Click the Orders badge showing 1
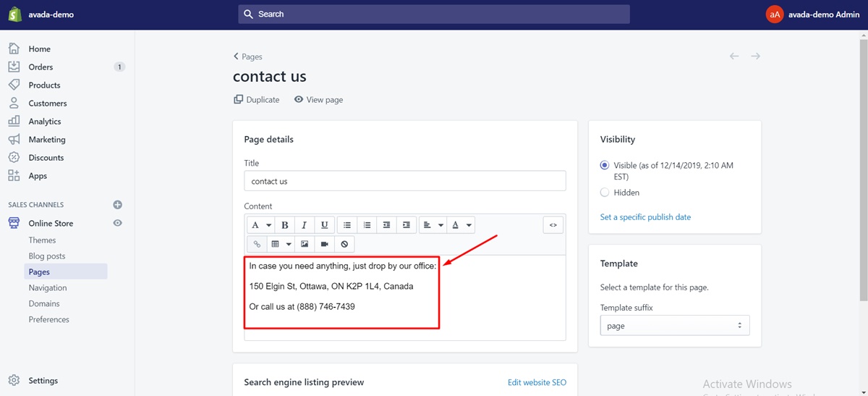 119,67
